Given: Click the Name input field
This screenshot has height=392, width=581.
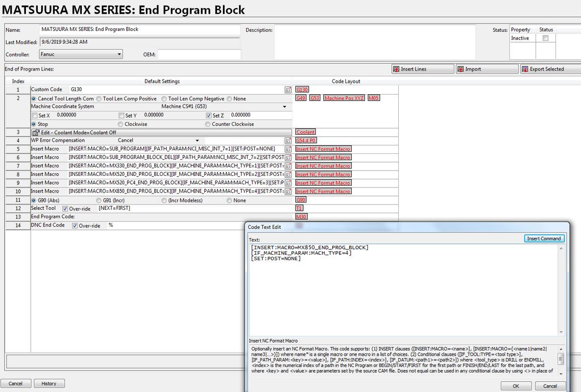Looking at the screenshot, I should point(140,29).
